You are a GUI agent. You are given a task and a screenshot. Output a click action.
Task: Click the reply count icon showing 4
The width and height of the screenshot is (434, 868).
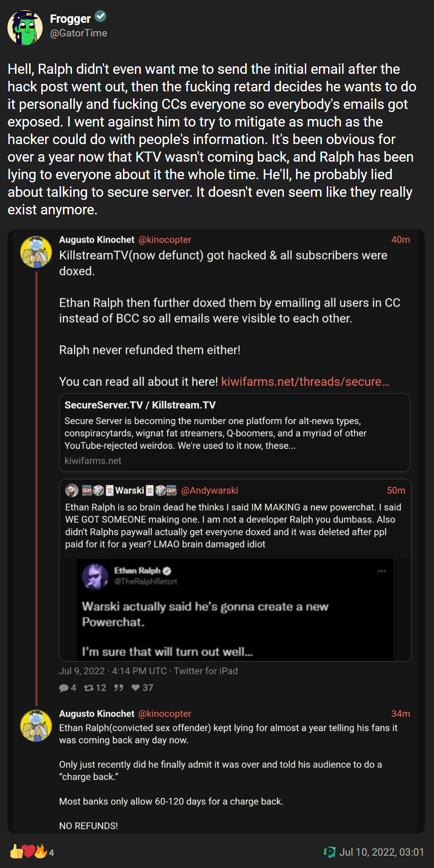64,688
